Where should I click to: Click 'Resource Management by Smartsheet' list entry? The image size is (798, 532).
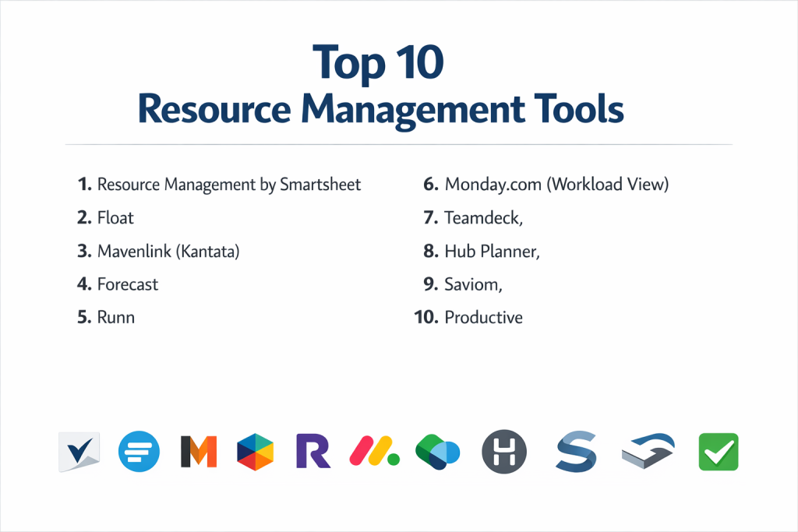[x=228, y=185]
